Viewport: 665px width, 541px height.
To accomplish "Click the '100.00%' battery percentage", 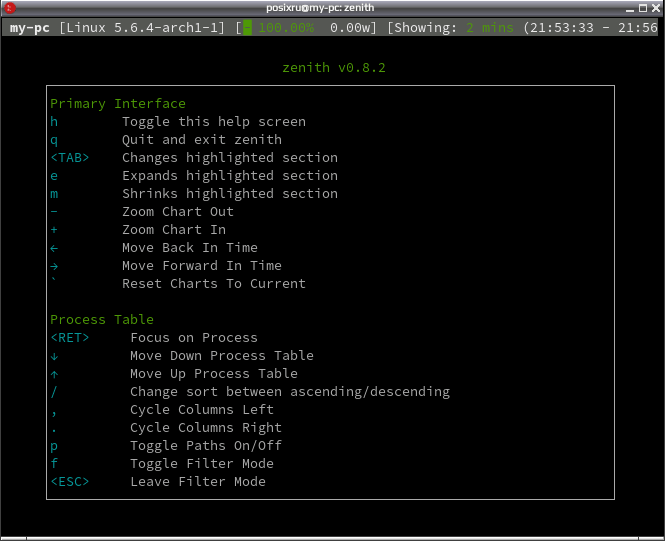I will point(286,28).
